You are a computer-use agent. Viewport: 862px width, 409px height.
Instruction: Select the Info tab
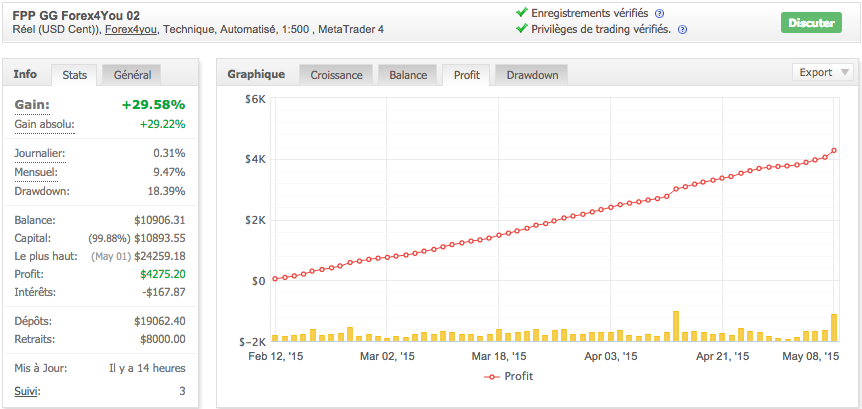pyautogui.click(x=26, y=74)
